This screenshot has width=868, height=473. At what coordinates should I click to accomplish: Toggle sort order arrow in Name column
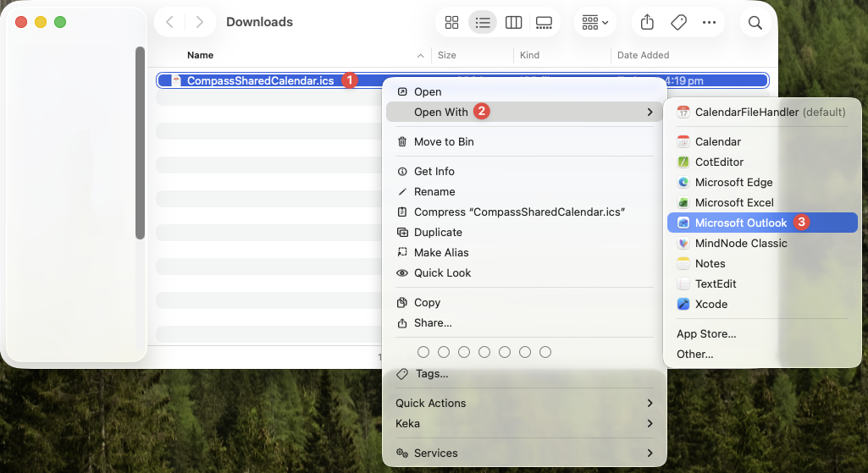(x=421, y=55)
